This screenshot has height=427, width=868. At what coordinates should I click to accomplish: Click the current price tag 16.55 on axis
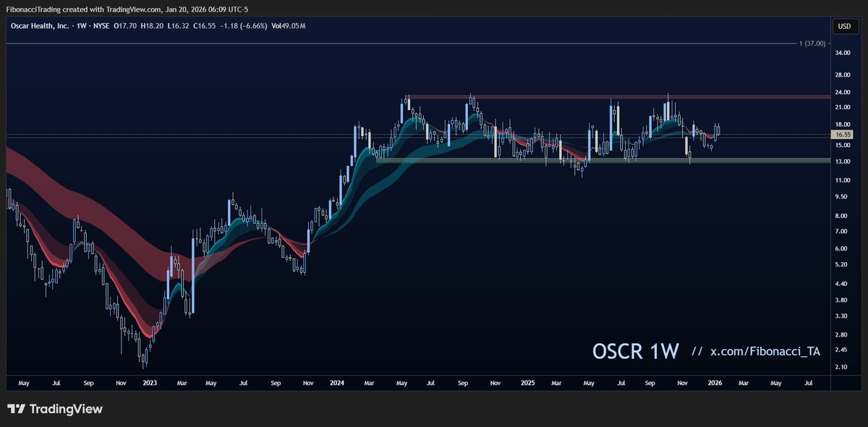tap(843, 135)
